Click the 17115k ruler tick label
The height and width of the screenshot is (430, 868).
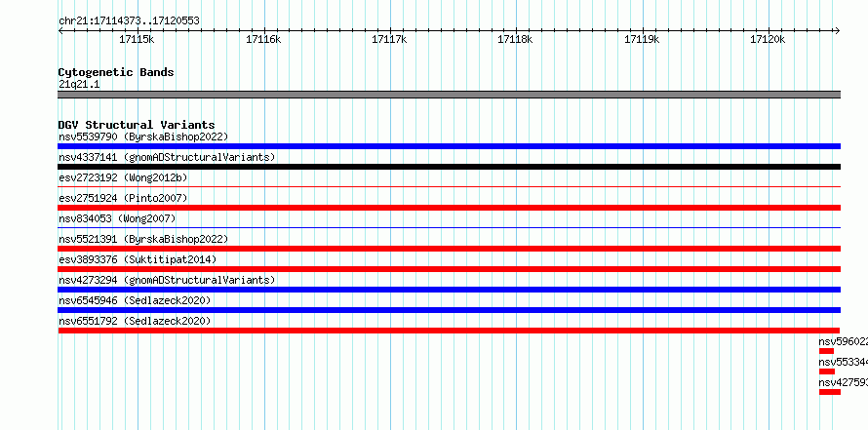point(137,39)
